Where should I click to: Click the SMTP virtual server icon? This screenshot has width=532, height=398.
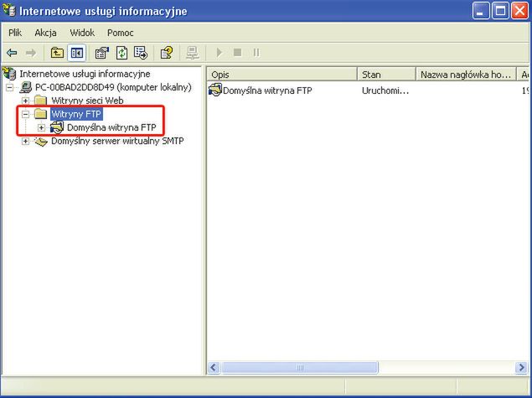coord(41,141)
